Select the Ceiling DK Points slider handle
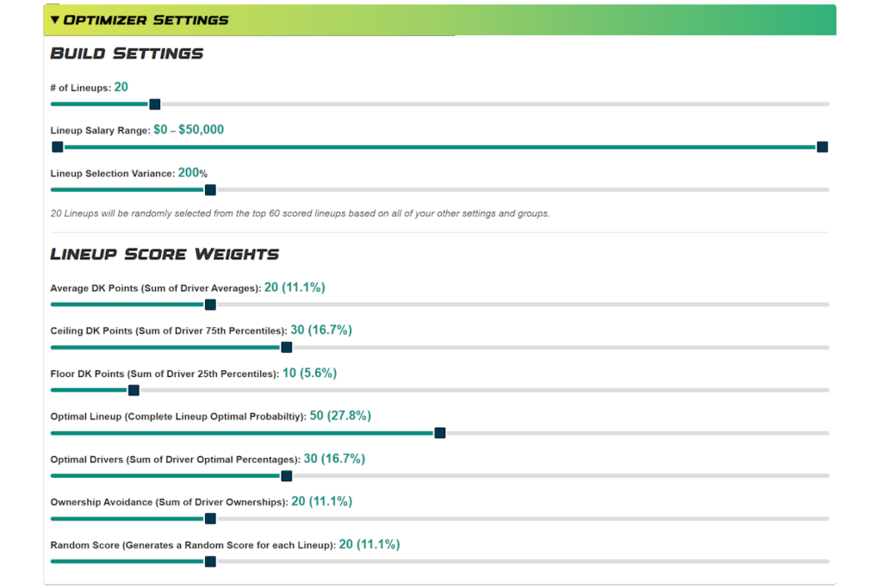The image size is (882, 588). (287, 348)
